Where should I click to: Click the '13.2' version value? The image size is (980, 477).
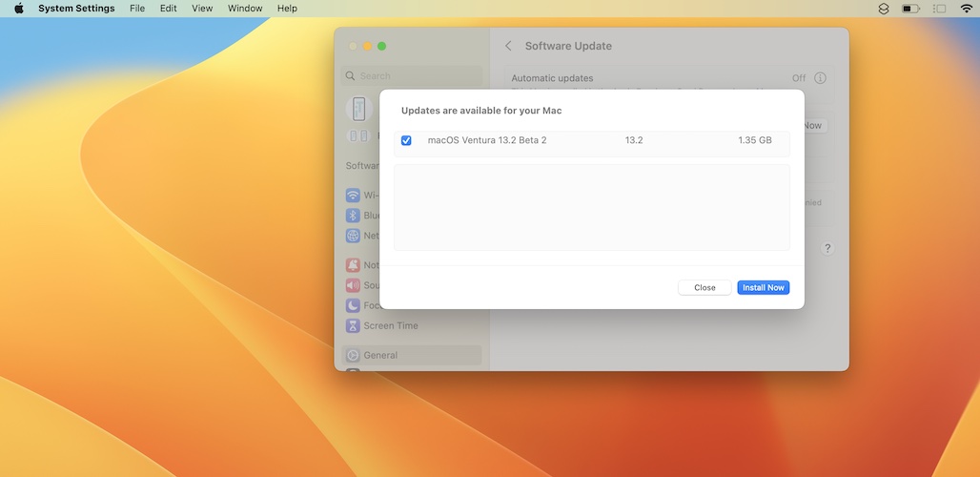point(634,140)
